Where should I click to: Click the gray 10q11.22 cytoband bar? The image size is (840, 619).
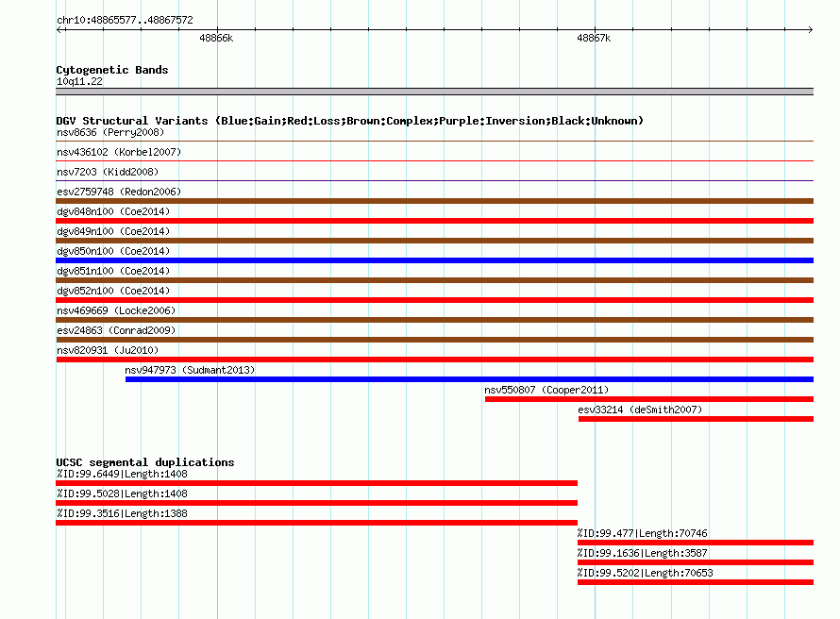tap(434, 92)
